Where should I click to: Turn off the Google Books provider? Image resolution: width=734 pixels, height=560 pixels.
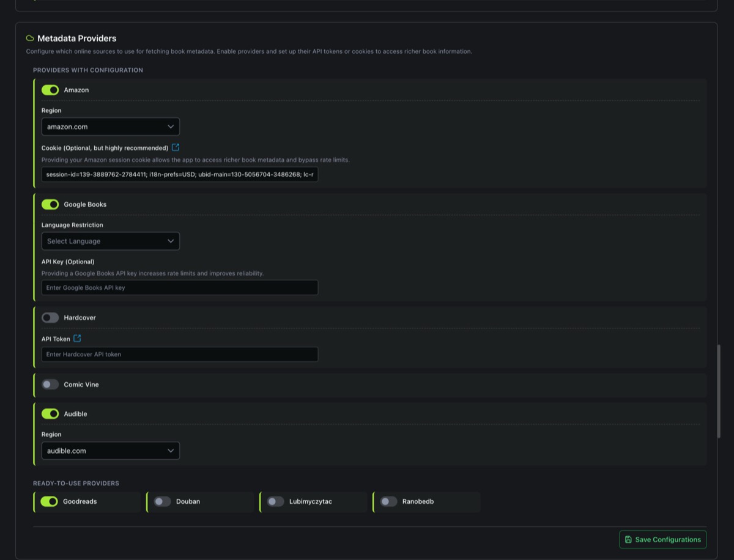(x=50, y=204)
